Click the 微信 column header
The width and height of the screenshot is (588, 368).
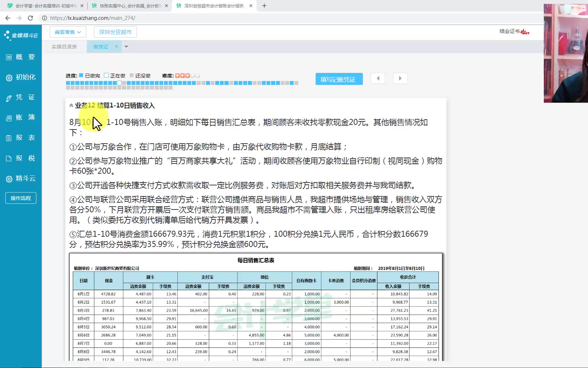point(265,277)
